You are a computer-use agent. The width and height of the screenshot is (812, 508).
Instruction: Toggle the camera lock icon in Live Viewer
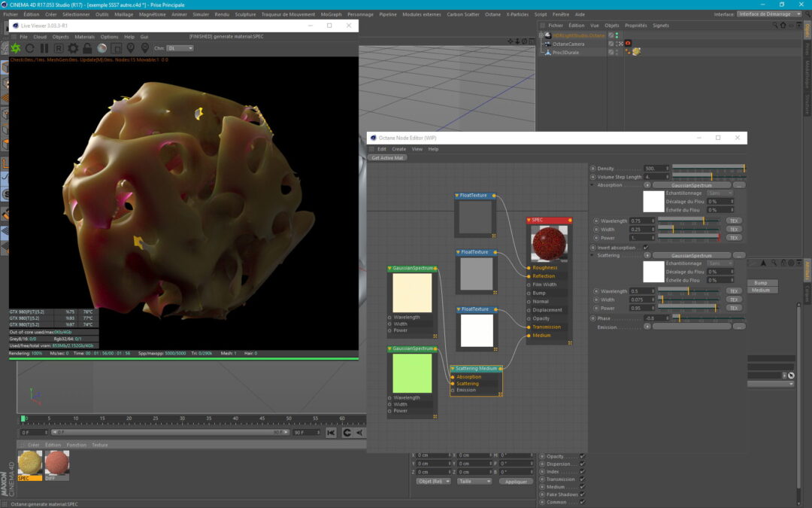point(87,48)
